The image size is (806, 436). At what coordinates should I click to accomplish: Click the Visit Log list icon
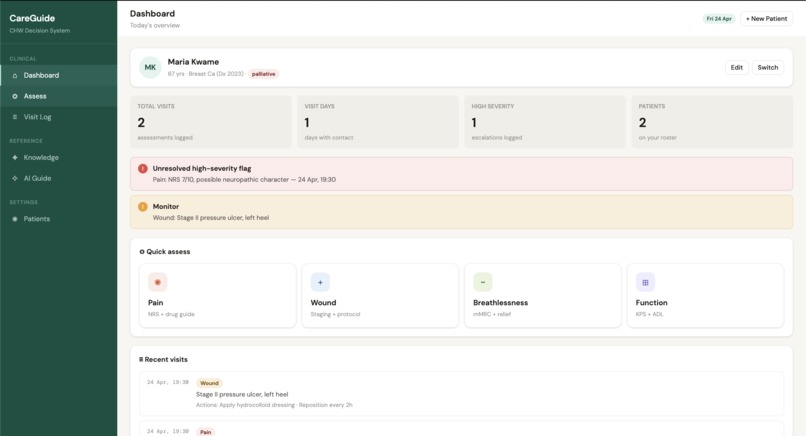(x=14, y=117)
